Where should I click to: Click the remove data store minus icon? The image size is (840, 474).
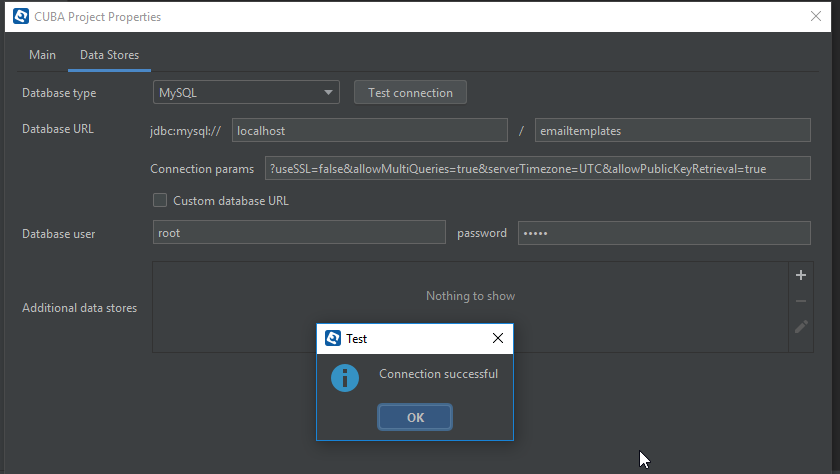[800, 301]
